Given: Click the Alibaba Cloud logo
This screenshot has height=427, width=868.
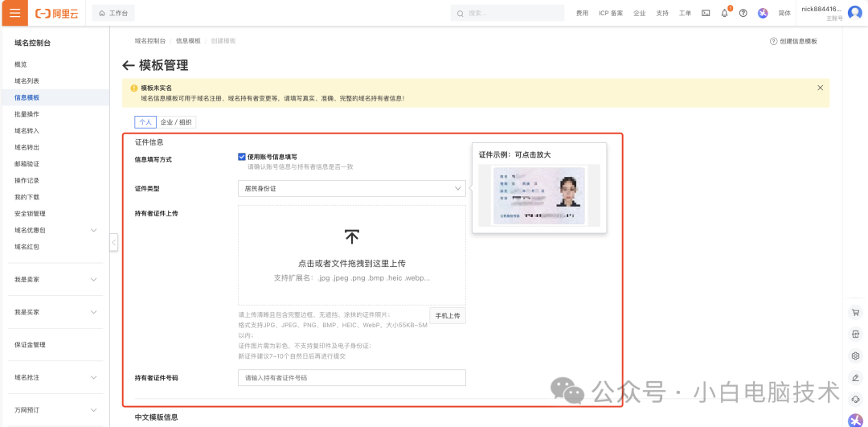Looking at the screenshot, I should [x=56, y=14].
